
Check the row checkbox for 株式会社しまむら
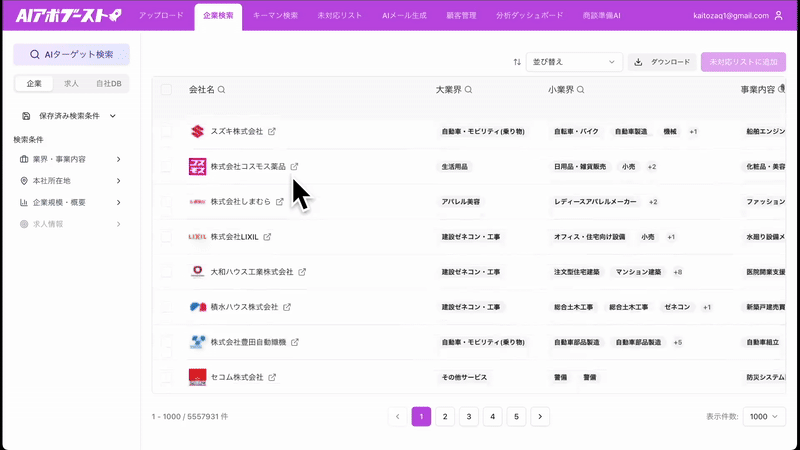click(x=166, y=202)
